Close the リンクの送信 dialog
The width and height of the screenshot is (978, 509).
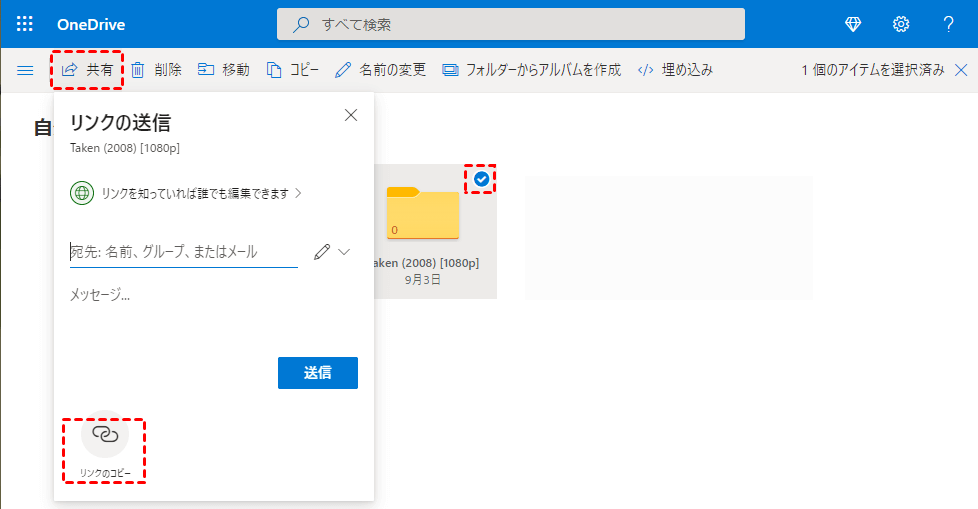351,115
